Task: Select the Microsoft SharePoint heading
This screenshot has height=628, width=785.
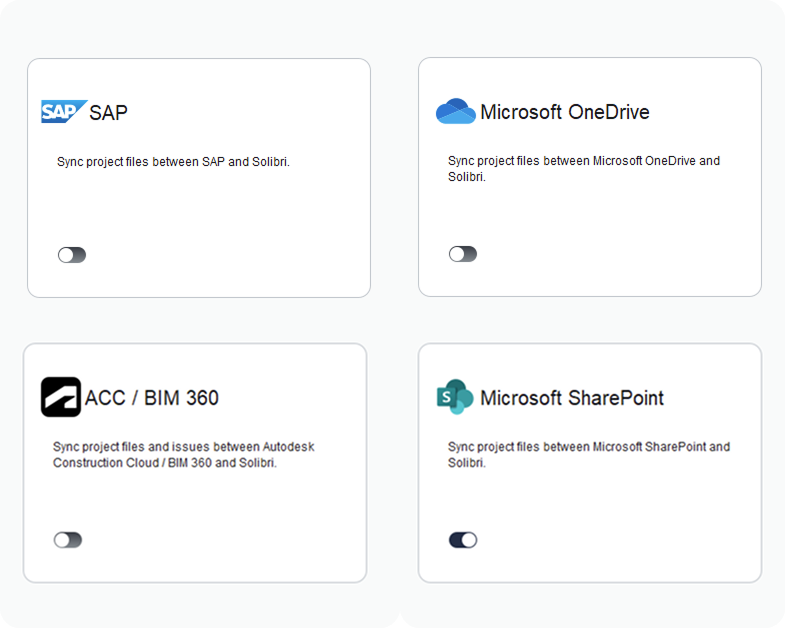Action: (x=572, y=398)
